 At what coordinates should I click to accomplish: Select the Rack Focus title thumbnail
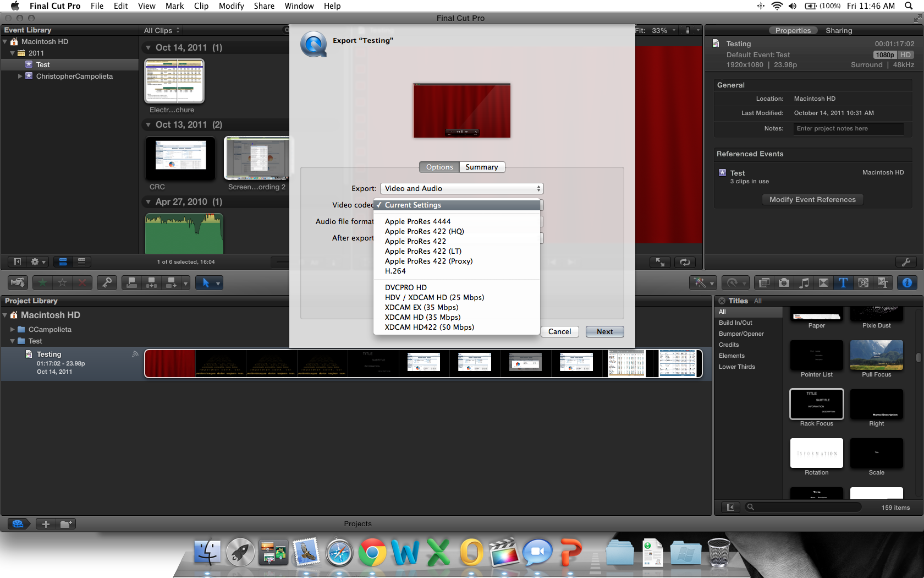pos(817,405)
